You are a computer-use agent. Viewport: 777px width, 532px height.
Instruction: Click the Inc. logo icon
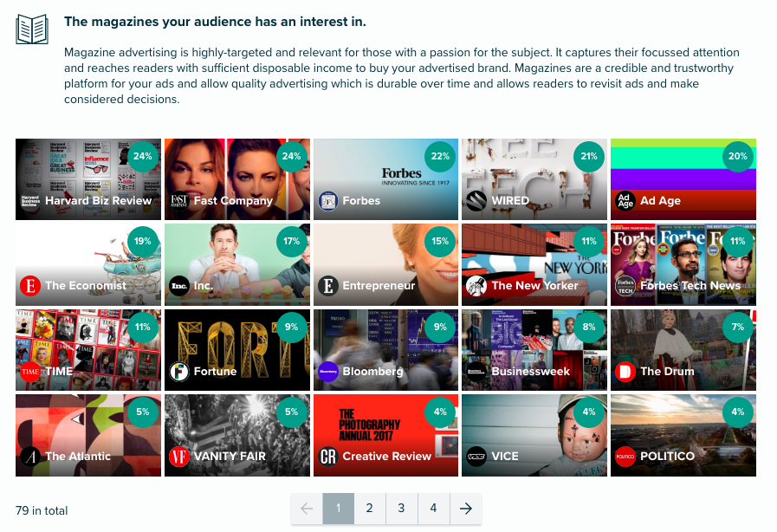[x=179, y=286]
